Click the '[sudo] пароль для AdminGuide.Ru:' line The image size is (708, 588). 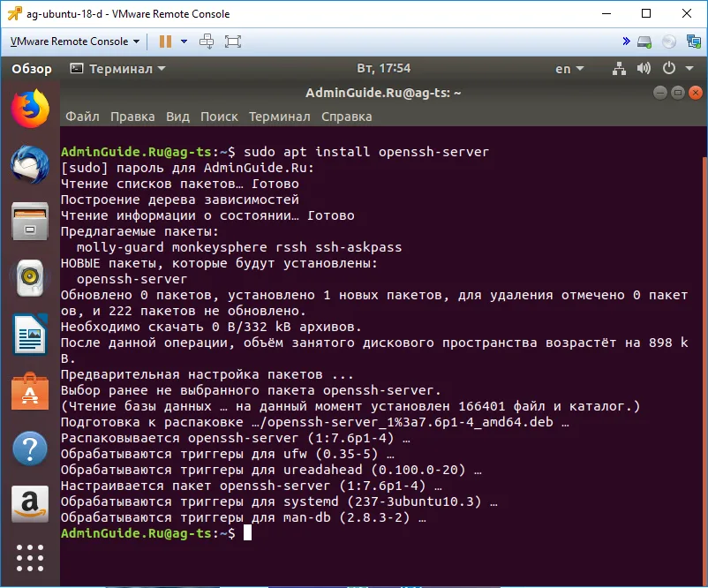point(187,168)
